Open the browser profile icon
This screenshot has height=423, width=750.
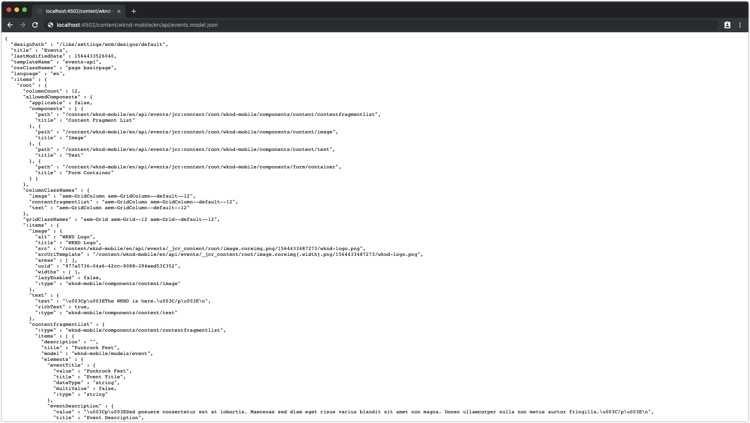click(x=727, y=25)
